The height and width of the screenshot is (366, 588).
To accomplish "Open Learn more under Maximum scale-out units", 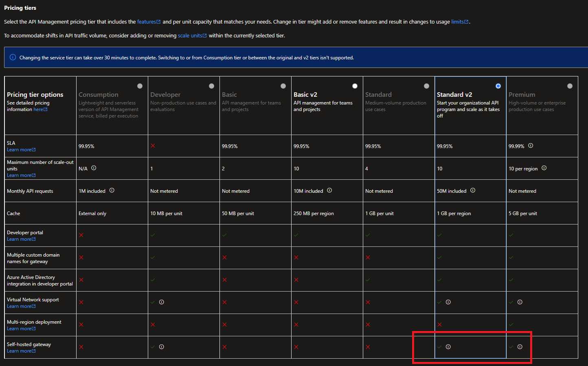I will click(x=21, y=175).
